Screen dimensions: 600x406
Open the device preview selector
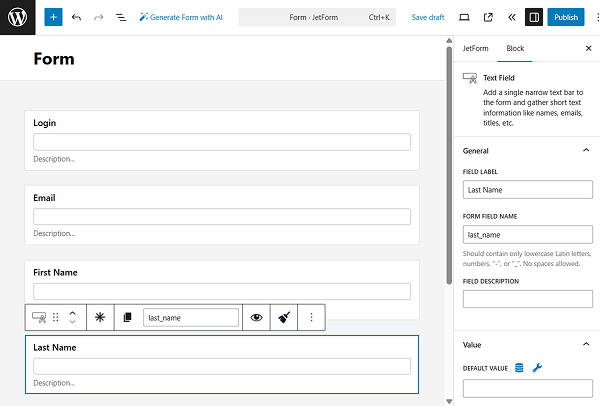click(464, 17)
